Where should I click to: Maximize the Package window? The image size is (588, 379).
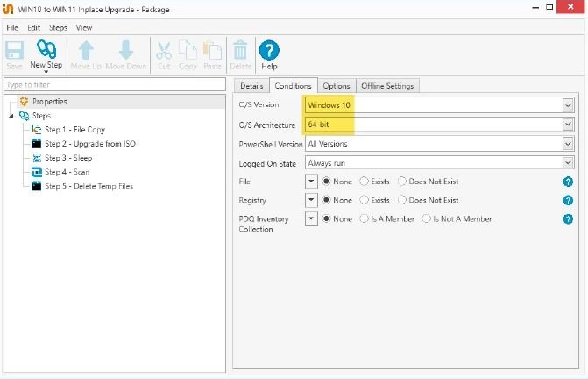click(x=549, y=7)
